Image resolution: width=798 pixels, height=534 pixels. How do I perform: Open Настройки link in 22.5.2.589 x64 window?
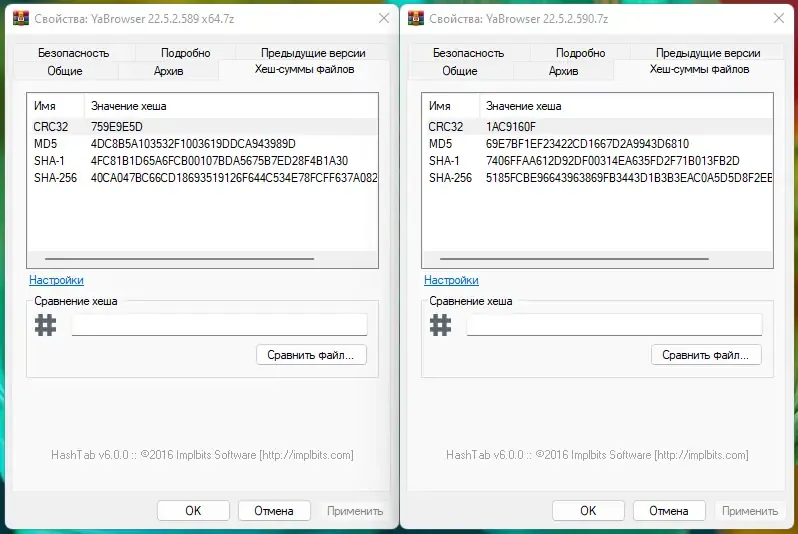tap(56, 280)
